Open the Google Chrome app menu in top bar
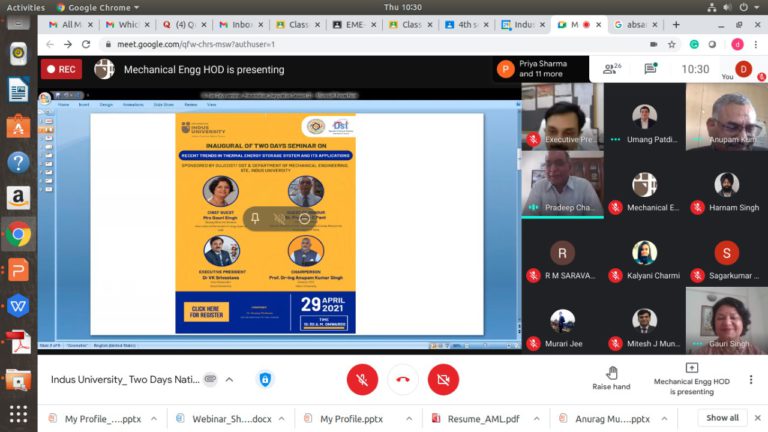Viewport: 768px width, 432px height. [x=95, y=7]
